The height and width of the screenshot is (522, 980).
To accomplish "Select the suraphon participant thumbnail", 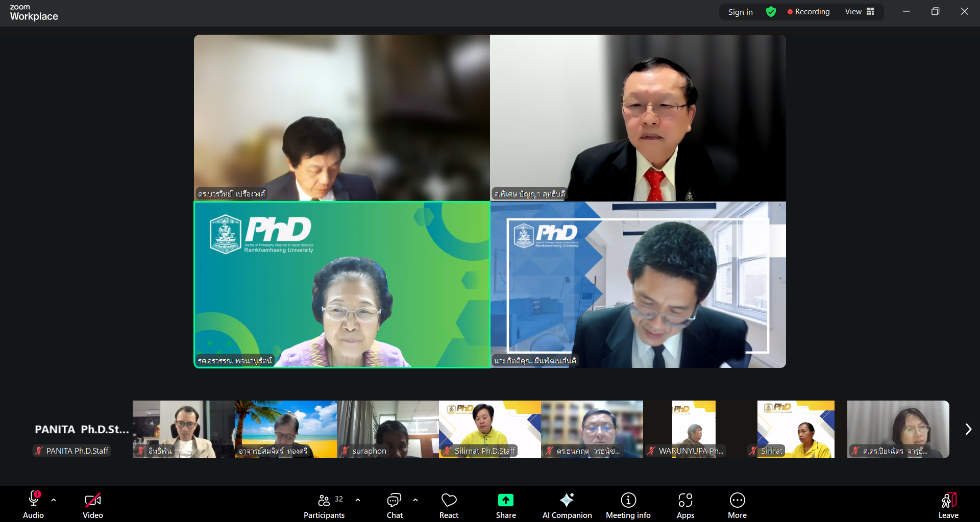I will pyautogui.click(x=388, y=429).
